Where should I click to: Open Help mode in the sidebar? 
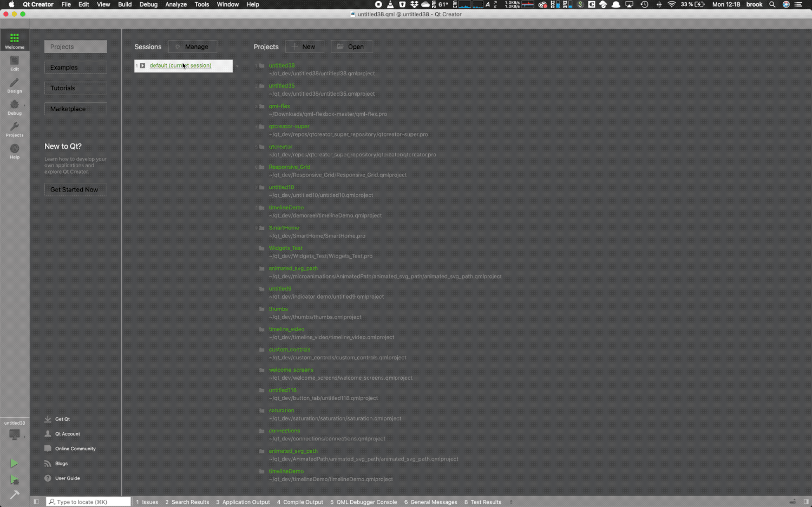coord(15,151)
